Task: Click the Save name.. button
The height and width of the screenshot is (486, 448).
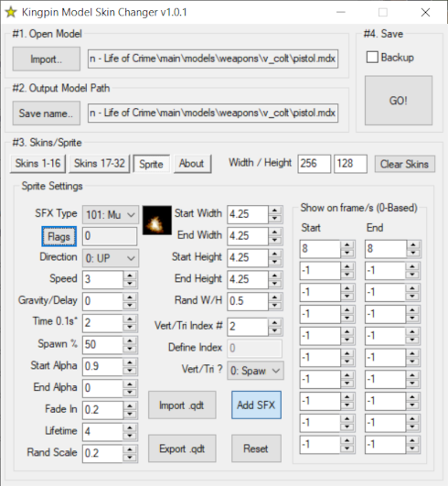Action: pyautogui.click(x=46, y=113)
